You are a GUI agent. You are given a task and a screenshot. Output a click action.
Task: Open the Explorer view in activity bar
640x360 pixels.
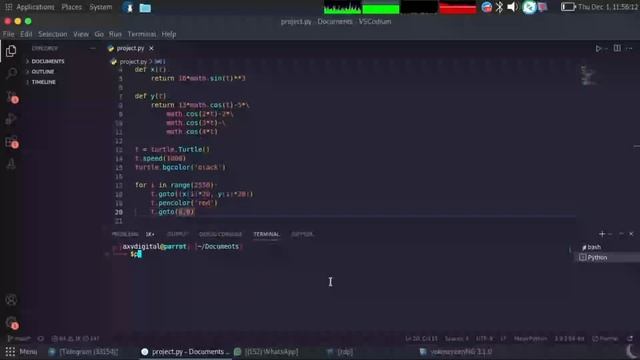[x=11, y=51]
